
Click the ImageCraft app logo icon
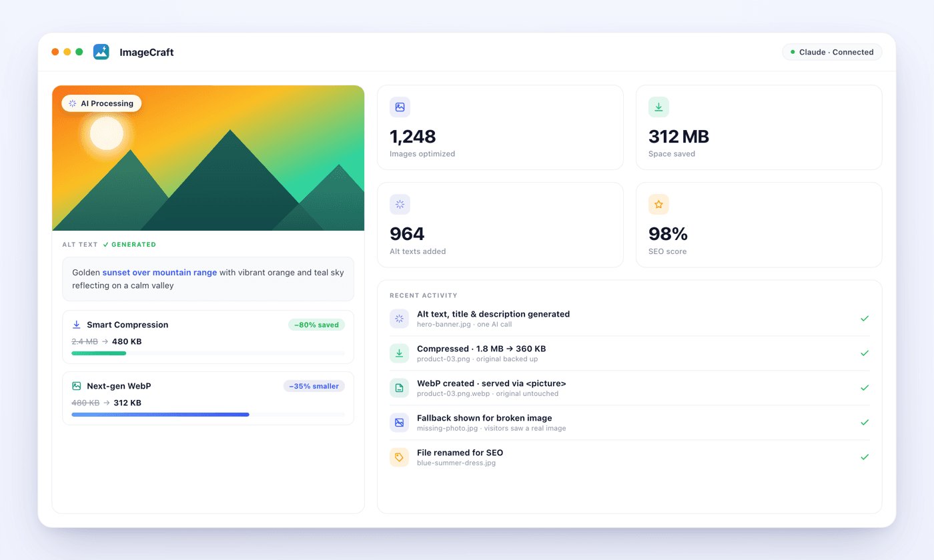click(x=101, y=52)
